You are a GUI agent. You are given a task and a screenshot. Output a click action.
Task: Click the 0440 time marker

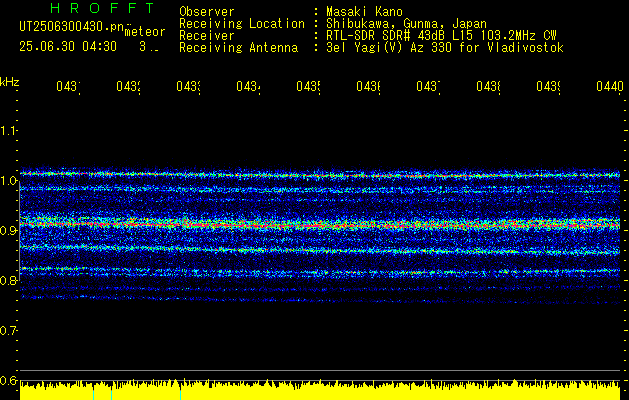tap(610, 87)
